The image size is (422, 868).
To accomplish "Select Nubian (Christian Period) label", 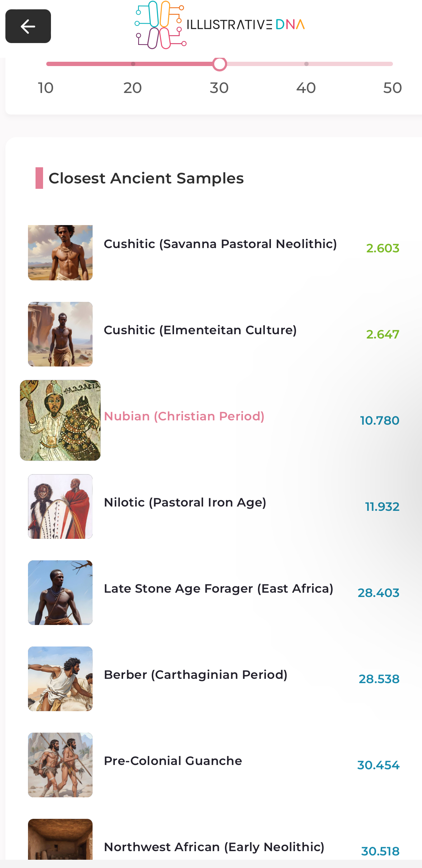I will click(x=184, y=416).
